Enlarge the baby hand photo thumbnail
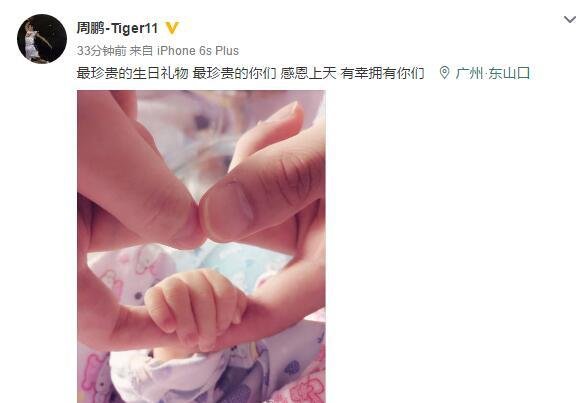The height and width of the screenshot is (403, 585). click(x=201, y=246)
